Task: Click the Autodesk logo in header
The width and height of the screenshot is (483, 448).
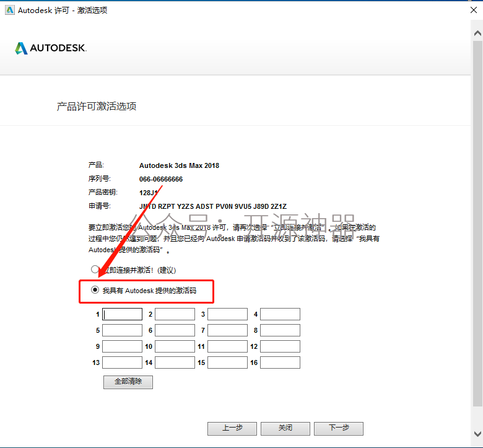Action: click(x=51, y=48)
